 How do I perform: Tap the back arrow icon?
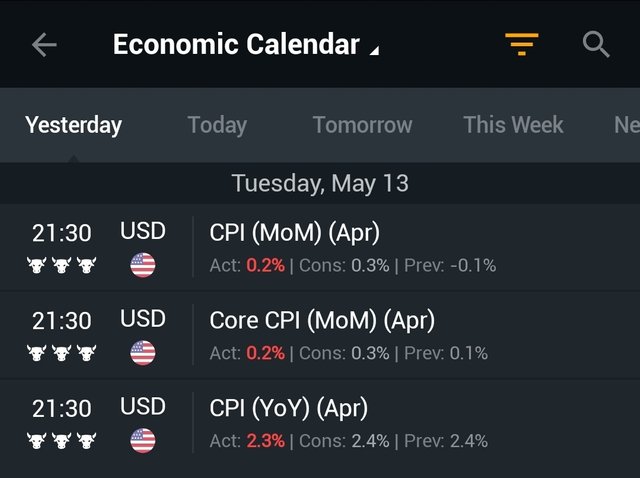[x=44, y=44]
